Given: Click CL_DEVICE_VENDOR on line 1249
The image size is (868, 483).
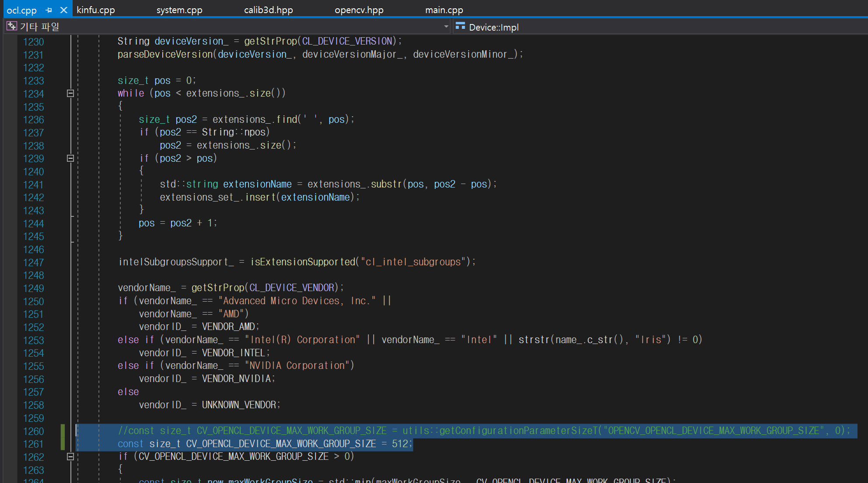Looking at the screenshot, I should 291,288.
